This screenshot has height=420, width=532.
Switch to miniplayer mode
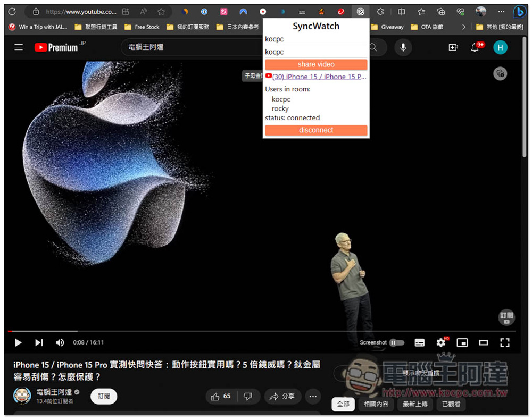tap(462, 343)
